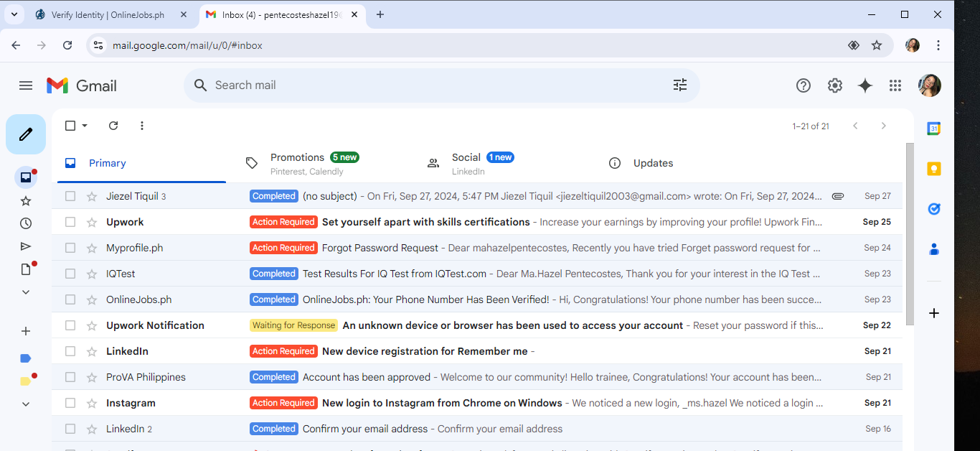Image resolution: width=980 pixels, height=451 pixels.
Task: Open Snoozed clock icon in sidebar
Action: [26, 223]
